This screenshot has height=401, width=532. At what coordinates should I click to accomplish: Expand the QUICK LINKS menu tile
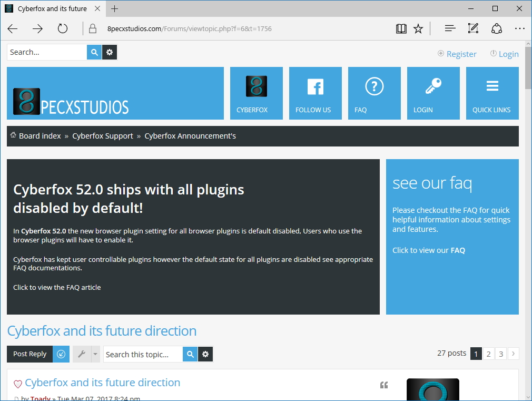click(492, 93)
